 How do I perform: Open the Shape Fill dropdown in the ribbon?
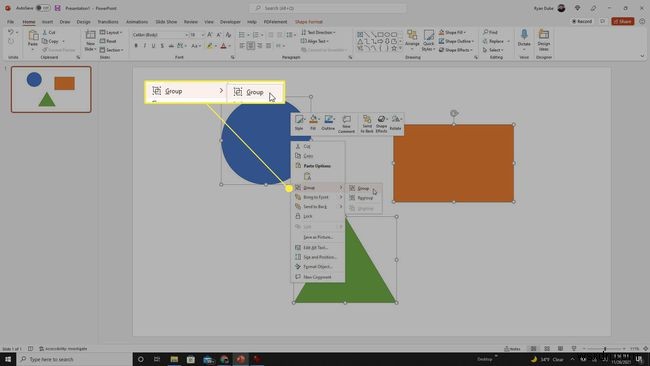pyautogui.click(x=452, y=32)
